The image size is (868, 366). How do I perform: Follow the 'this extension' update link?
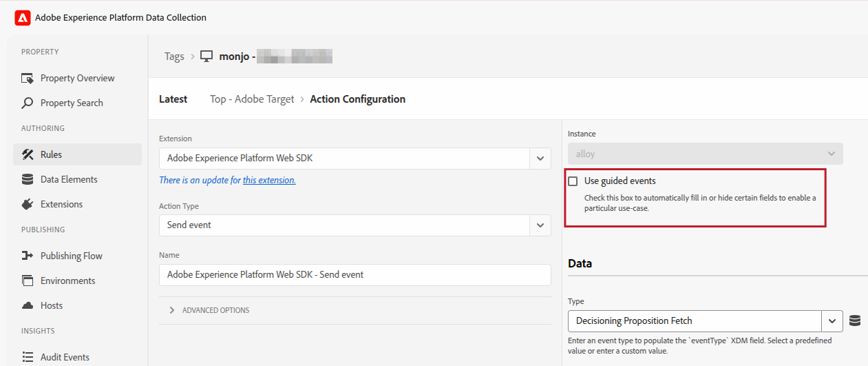[x=269, y=180]
